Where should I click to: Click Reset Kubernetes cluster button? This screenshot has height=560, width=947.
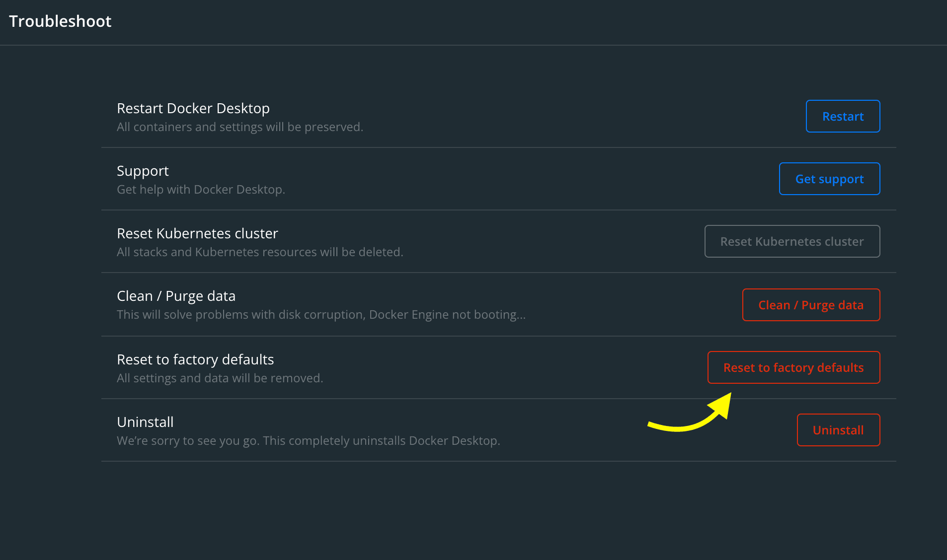pyautogui.click(x=792, y=241)
